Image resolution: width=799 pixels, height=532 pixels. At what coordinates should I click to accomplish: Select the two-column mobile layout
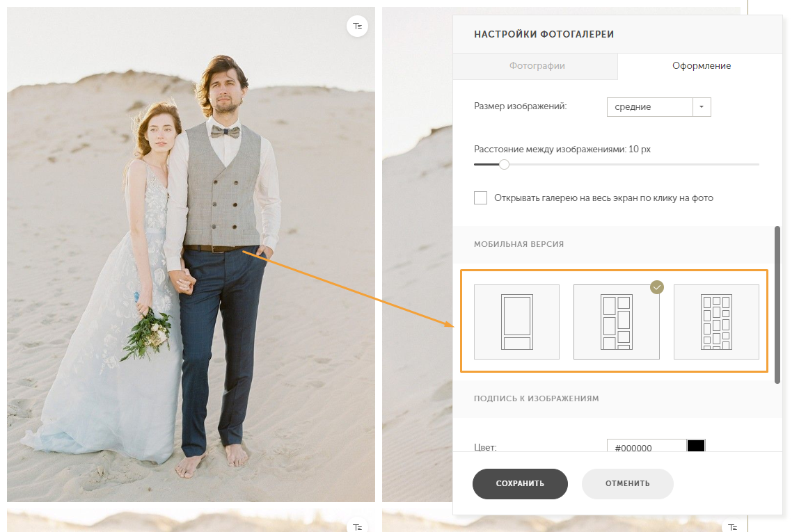(616, 322)
